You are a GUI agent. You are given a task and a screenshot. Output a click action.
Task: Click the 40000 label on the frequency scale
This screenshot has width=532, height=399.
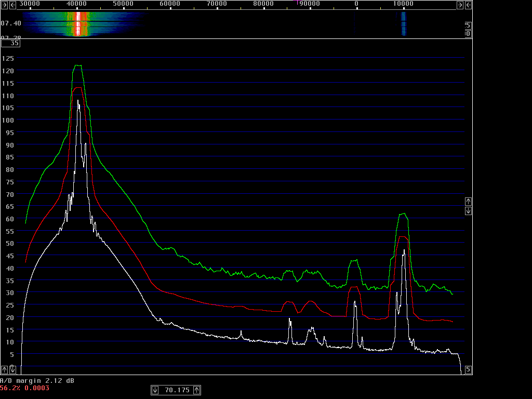tap(76, 4)
